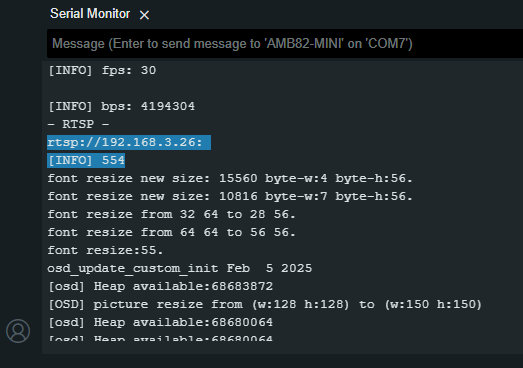Click the font resize:55. line
The width and height of the screenshot is (523, 368).
(x=105, y=251)
